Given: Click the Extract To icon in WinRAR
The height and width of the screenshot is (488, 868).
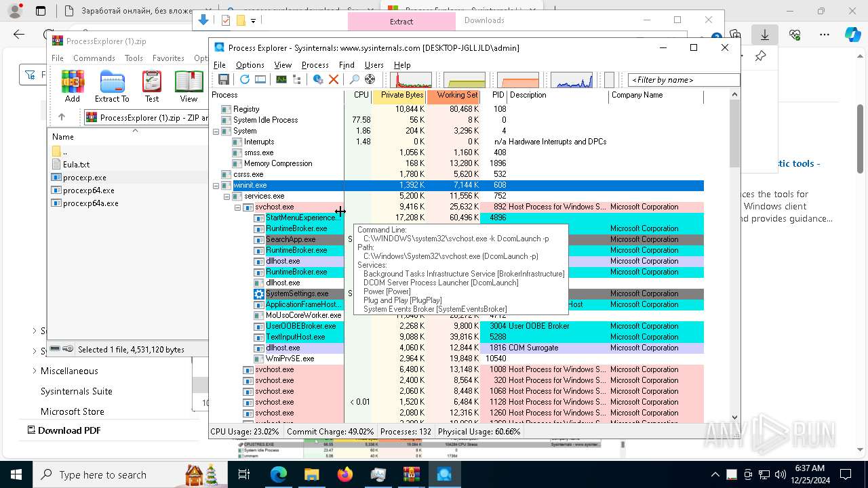Looking at the screenshot, I should 112,87.
